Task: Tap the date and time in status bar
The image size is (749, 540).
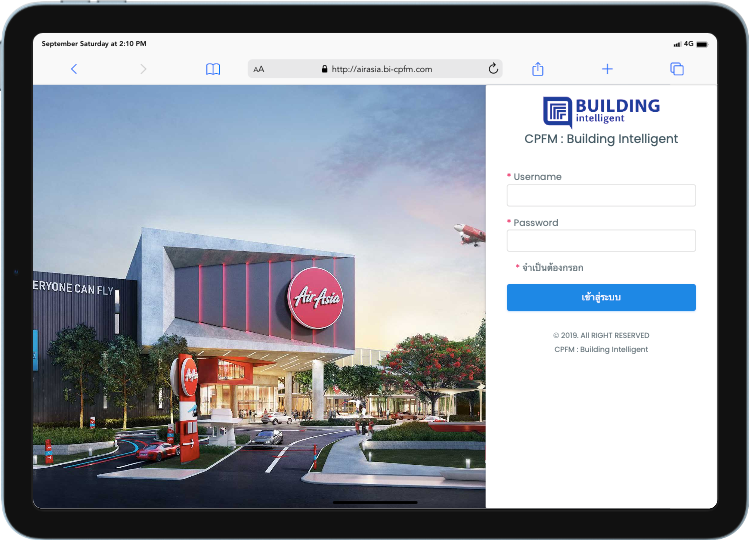Action: point(94,43)
